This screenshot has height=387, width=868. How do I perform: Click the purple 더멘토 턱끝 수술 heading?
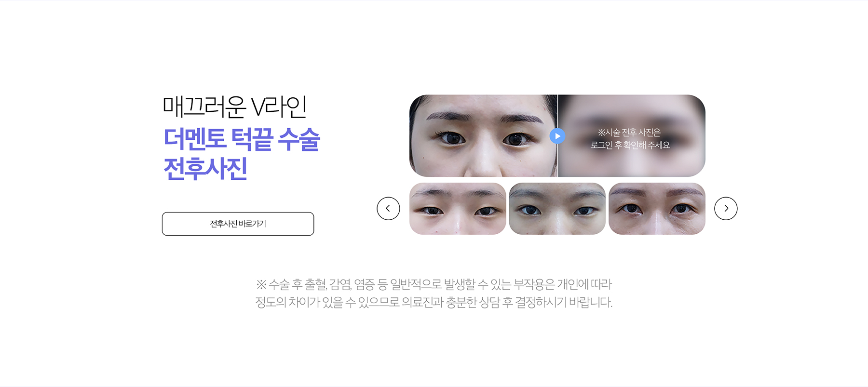tap(242, 139)
